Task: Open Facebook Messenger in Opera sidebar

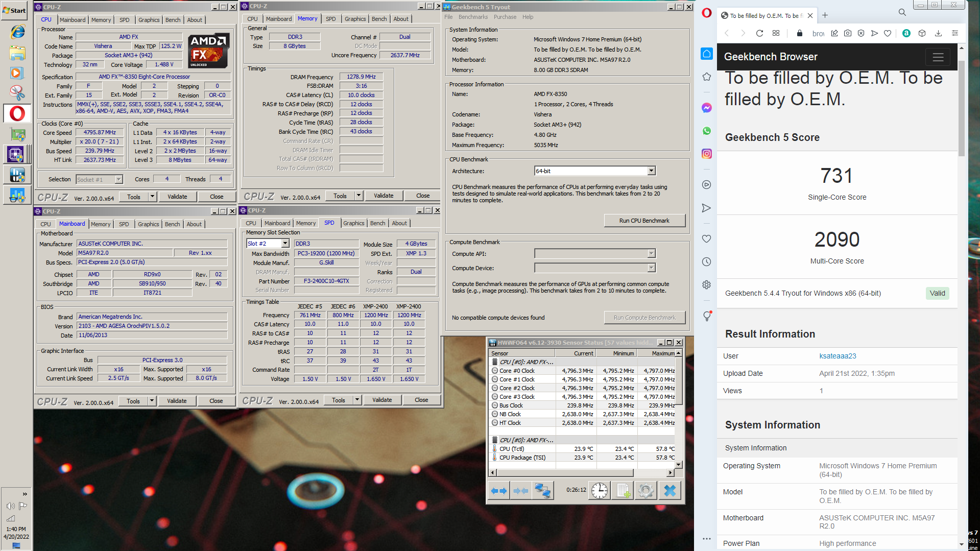Action: click(707, 108)
